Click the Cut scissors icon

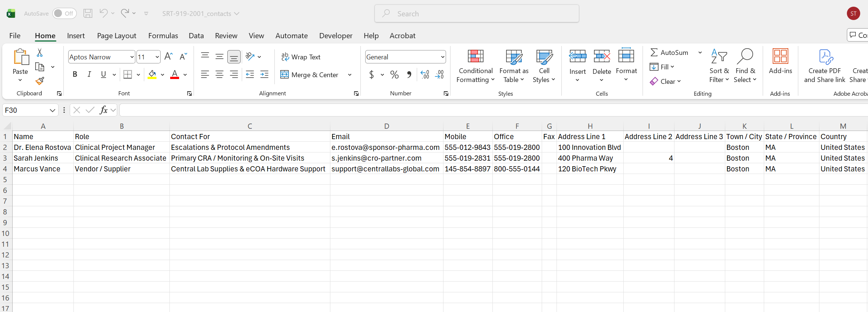[x=40, y=53]
